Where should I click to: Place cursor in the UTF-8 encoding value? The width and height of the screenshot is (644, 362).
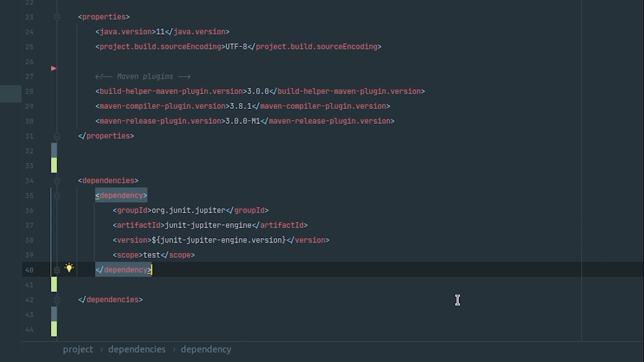236,47
